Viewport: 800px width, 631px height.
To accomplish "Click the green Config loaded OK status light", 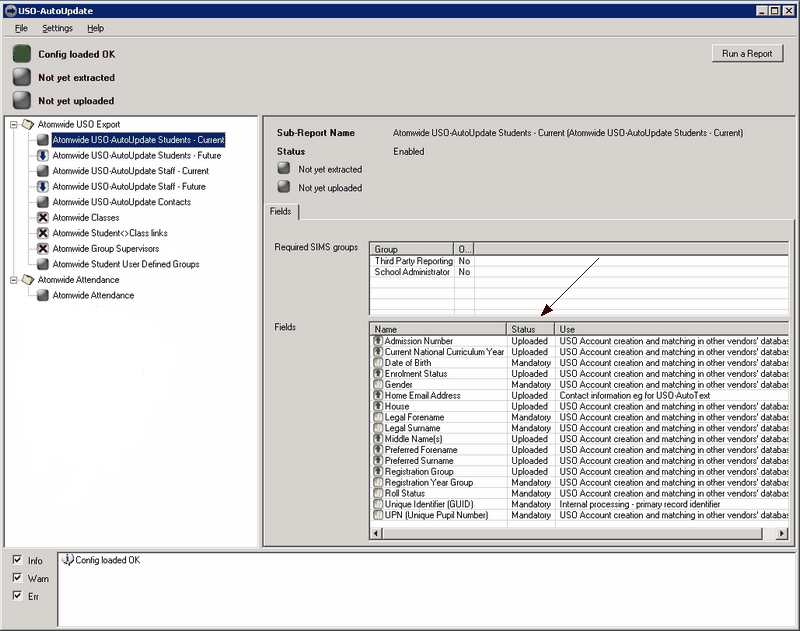I will 22,54.
